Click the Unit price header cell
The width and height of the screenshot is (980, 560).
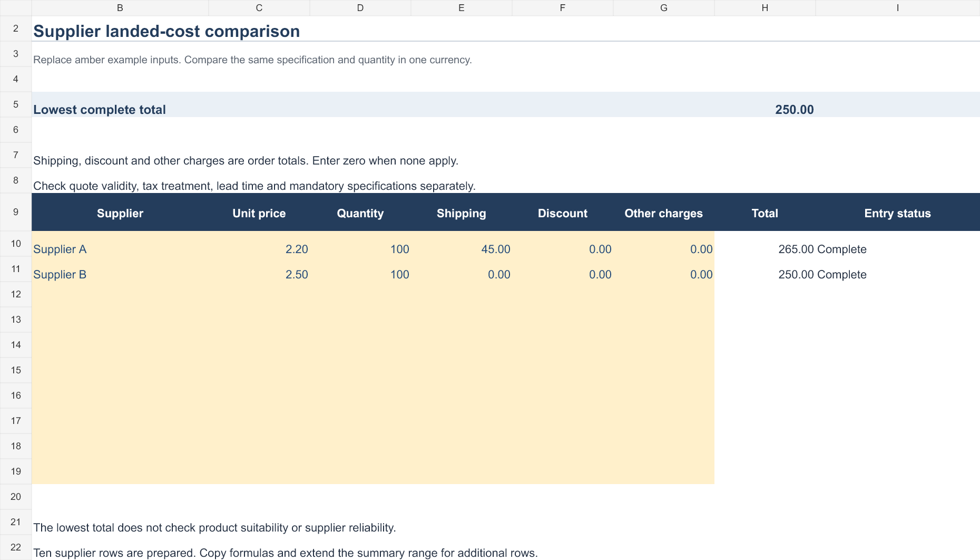[x=259, y=212]
